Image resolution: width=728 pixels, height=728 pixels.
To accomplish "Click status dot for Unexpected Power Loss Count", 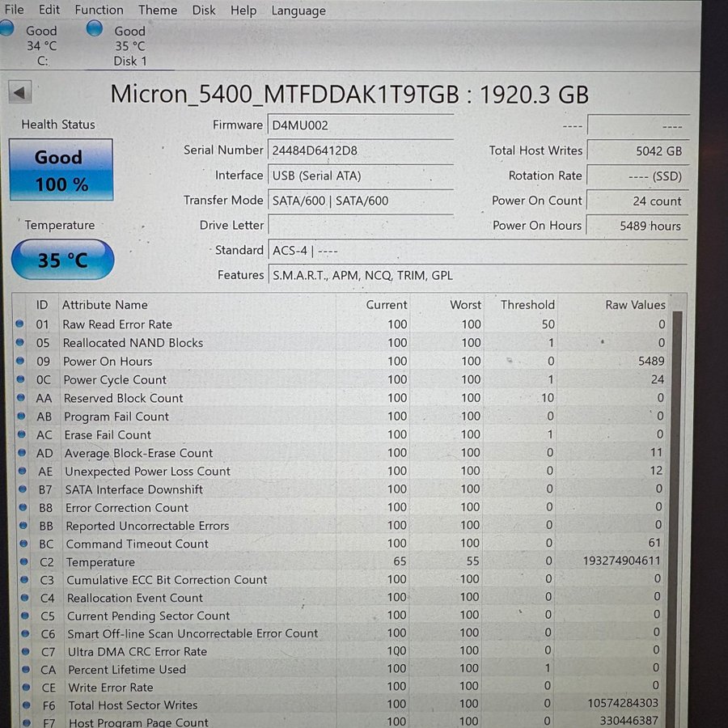I will click(21, 471).
